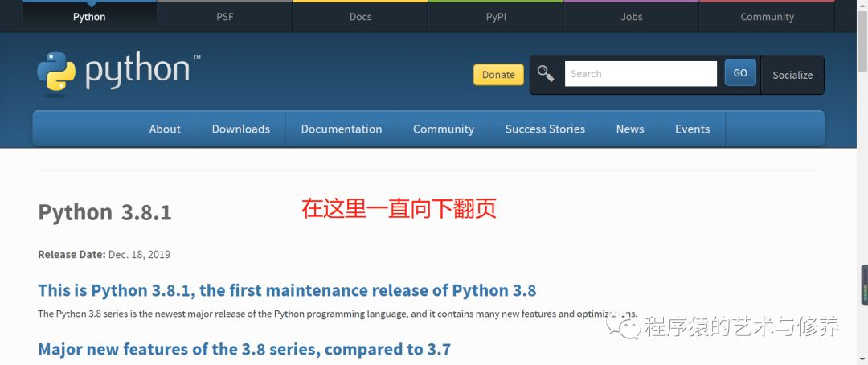The height and width of the screenshot is (365, 868).
Task: Open the Success Stories navigation menu
Action: click(545, 129)
